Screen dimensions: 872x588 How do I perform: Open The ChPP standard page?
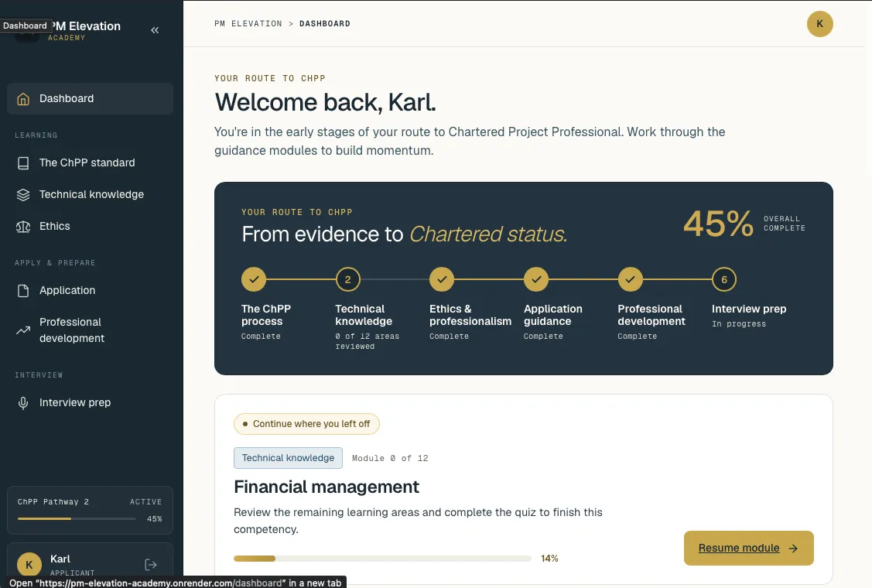[x=90, y=163]
